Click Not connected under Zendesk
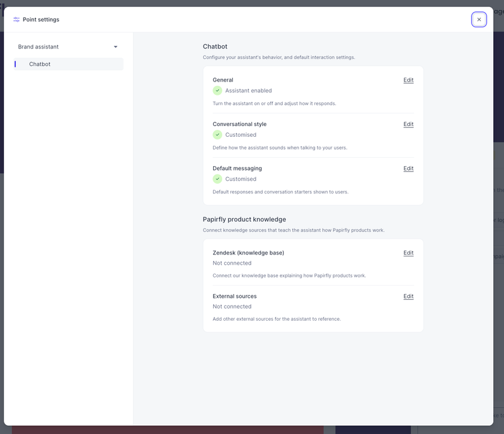This screenshot has height=434, width=504. click(x=232, y=263)
